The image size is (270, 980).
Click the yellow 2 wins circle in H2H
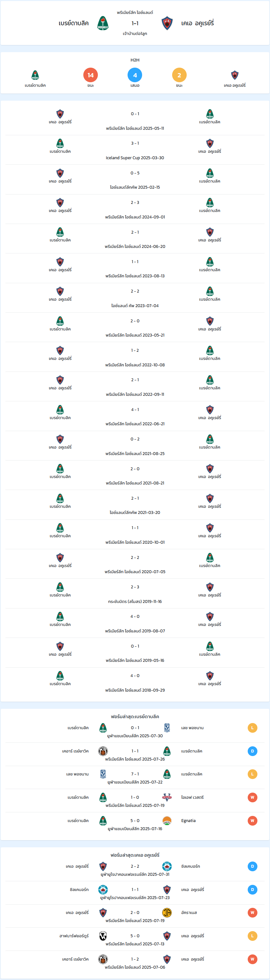[x=179, y=75]
